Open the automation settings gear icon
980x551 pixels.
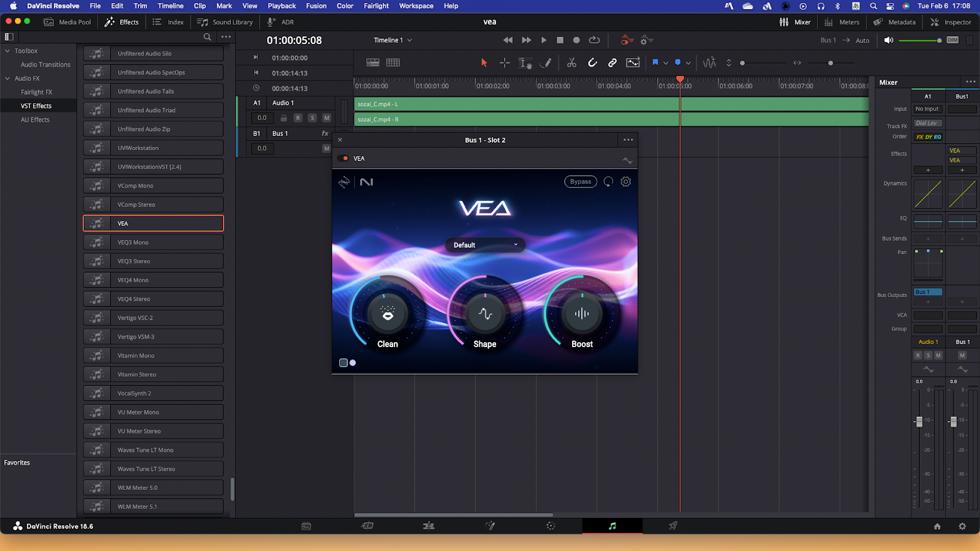[x=646, y=40]
